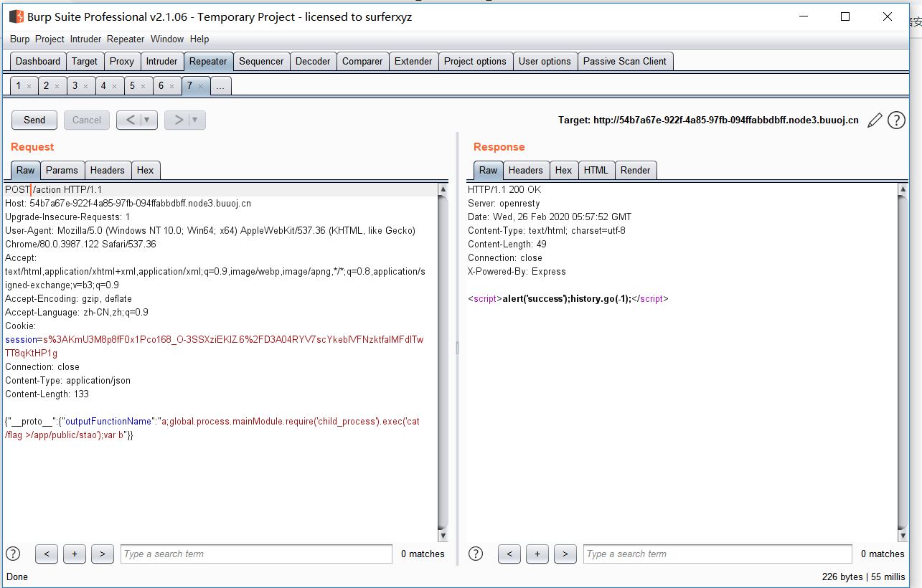Image resolution: width=922 pixels, height=588 pixels.
Task: Click scroll up arrow in response pane
Action: [x=903, y=189]
